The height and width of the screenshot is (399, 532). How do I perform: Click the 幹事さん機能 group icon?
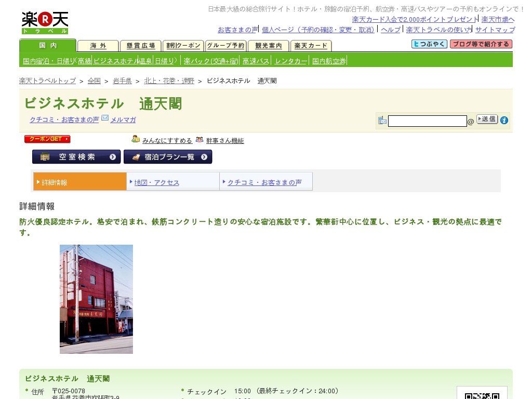pyautogui.click(x=199, y=139)
